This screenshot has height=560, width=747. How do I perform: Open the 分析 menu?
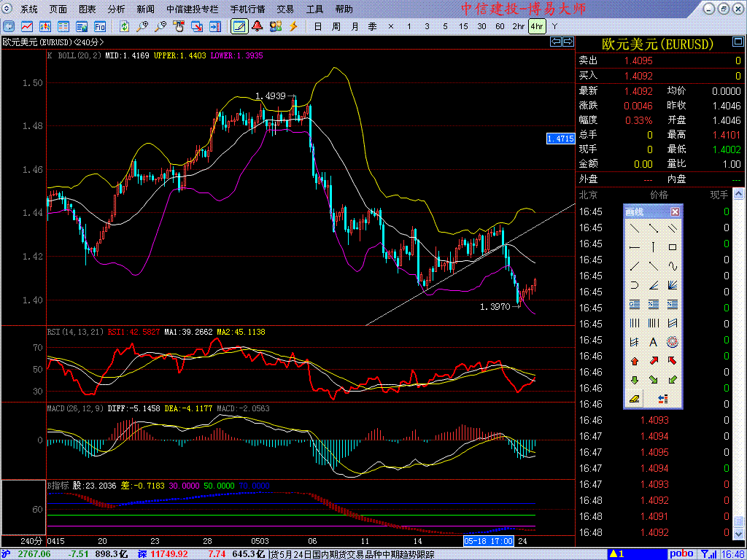pyautogui.click(x=116, y=9)
